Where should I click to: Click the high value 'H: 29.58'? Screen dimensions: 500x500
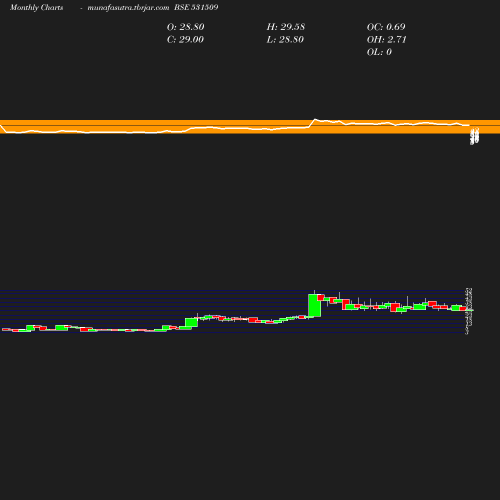point(286,27)
